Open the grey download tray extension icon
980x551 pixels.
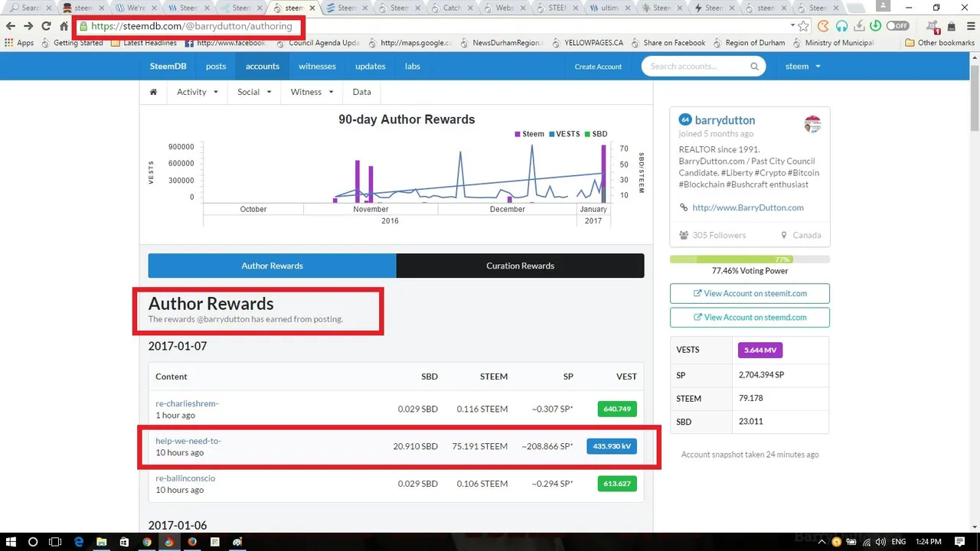(859, 26)
